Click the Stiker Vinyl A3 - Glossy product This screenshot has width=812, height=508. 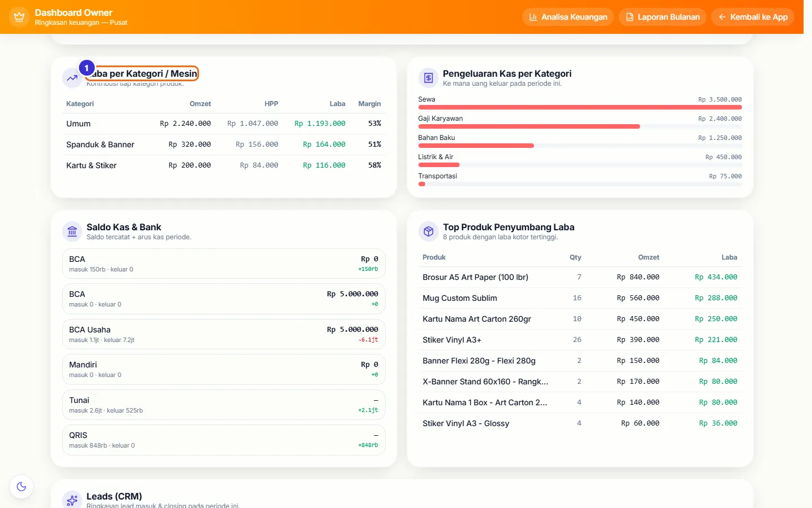[466, 423]
